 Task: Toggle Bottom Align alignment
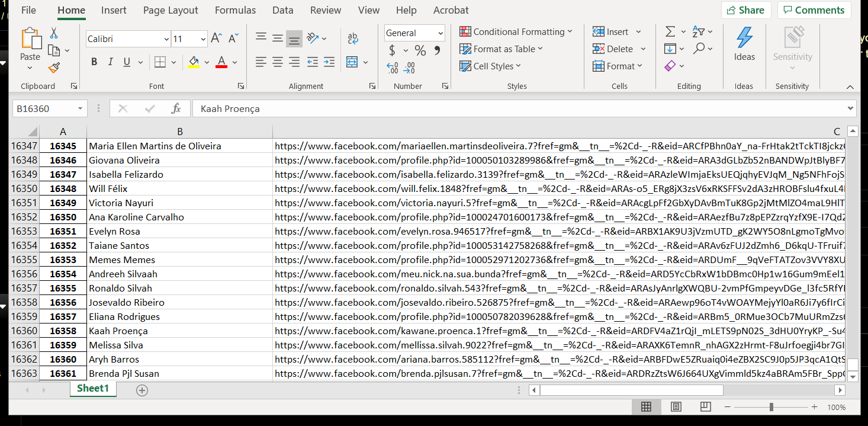click(x=294, y=39)
